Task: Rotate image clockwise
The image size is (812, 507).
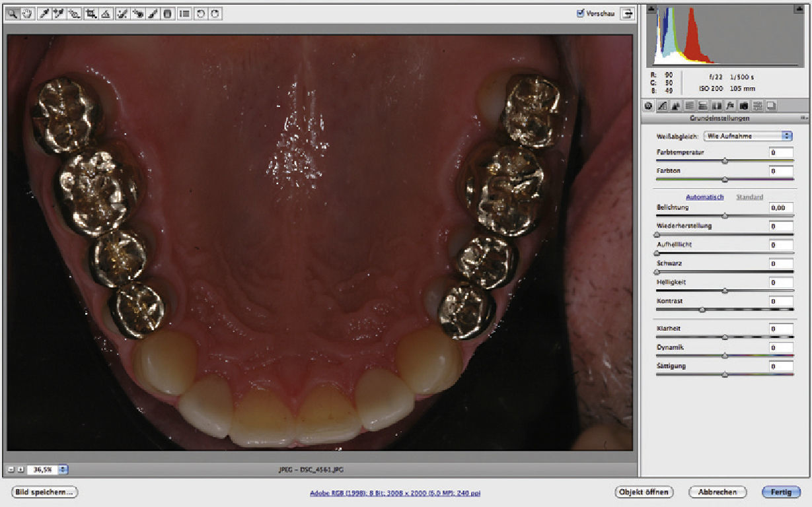Action: 215,13
